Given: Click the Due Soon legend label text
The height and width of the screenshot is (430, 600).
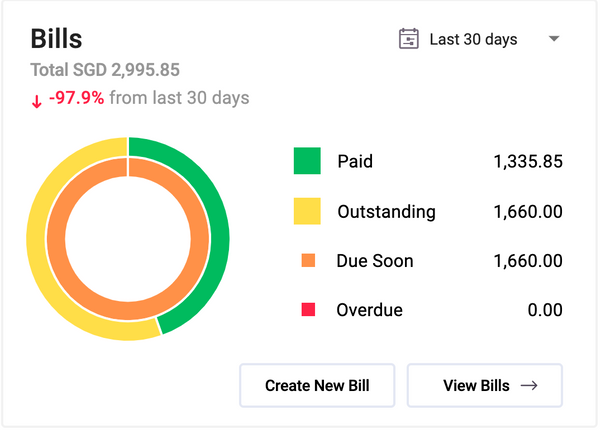Looking at the screenshot, I should (x=375, y=261).
